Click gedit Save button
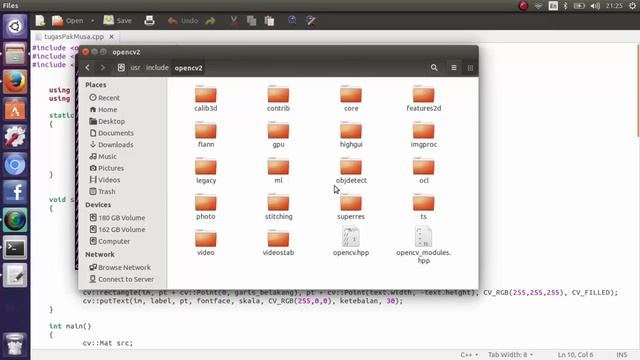Image resolution: width=640 pixels, height=360 pixels. tap(118, 20)
